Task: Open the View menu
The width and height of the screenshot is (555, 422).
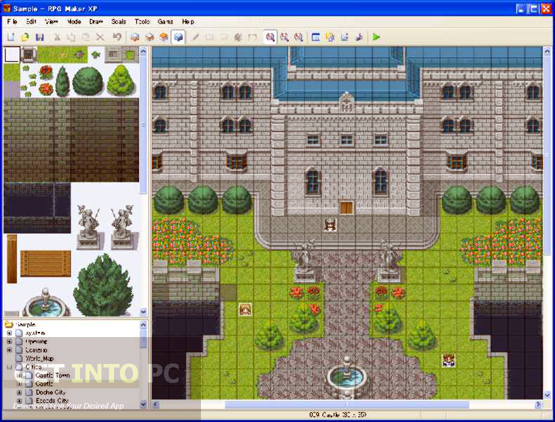Action: coord(51,22)
